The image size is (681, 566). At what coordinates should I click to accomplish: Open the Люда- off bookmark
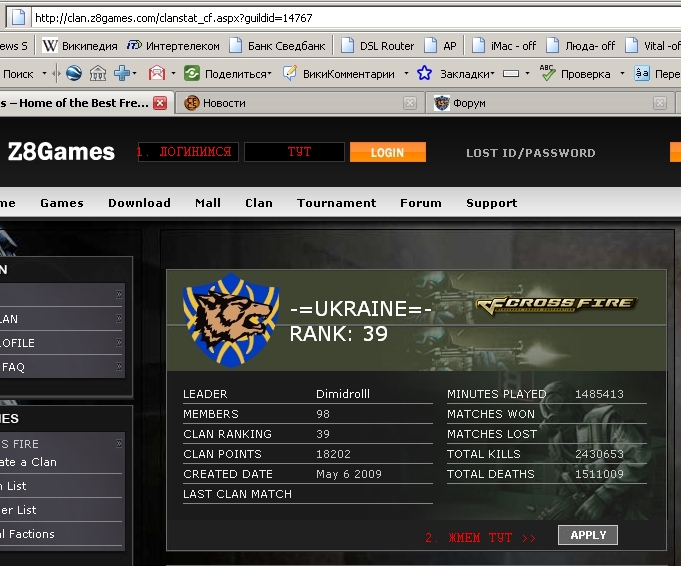click(x=581, y=46)
